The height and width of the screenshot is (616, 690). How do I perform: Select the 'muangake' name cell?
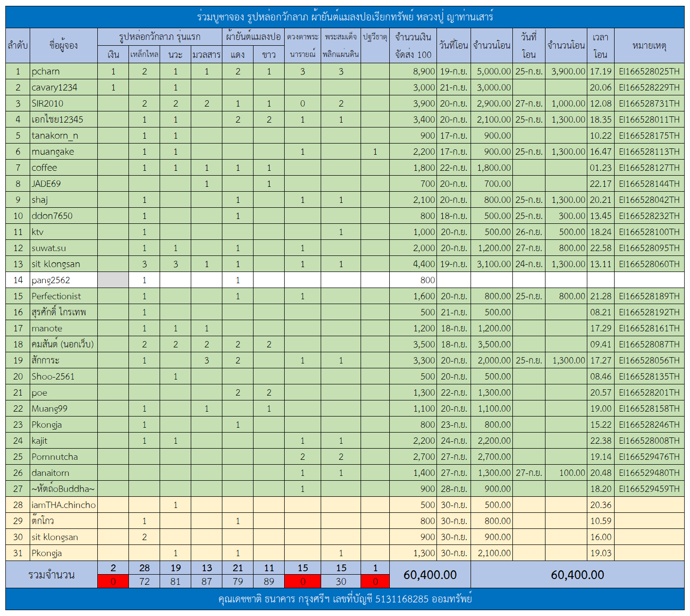point(64,152)
